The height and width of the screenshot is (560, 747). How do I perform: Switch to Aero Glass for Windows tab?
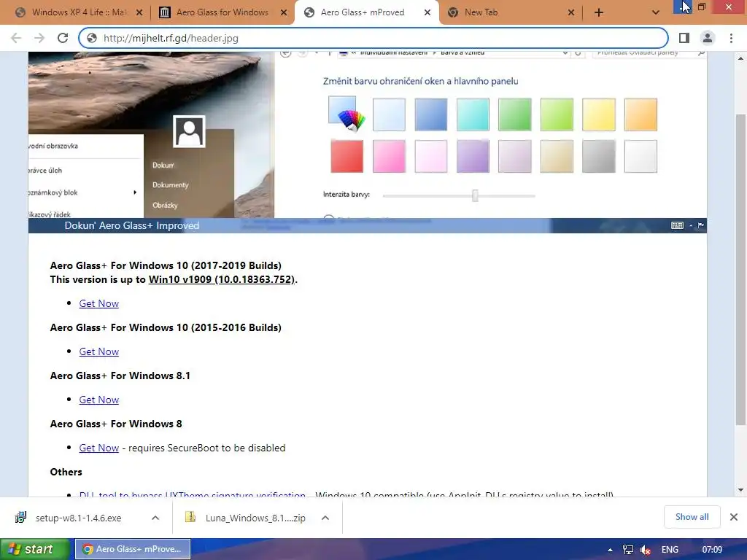(x=221, y=12)
